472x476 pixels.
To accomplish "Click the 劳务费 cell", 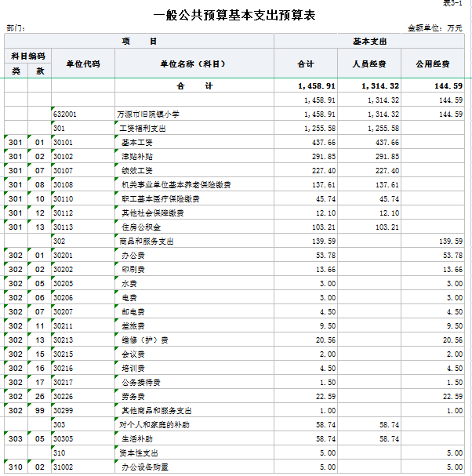I will pos(194,397).
